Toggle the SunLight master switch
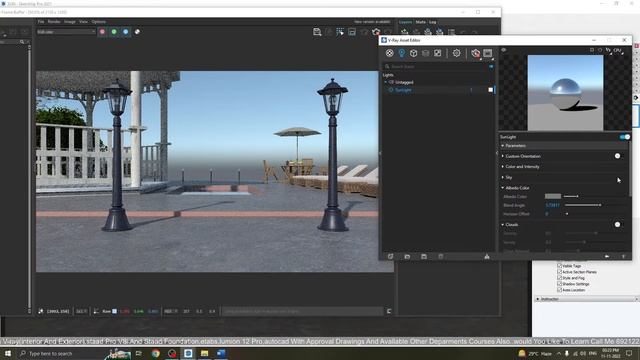 click(x=624, y=137)
